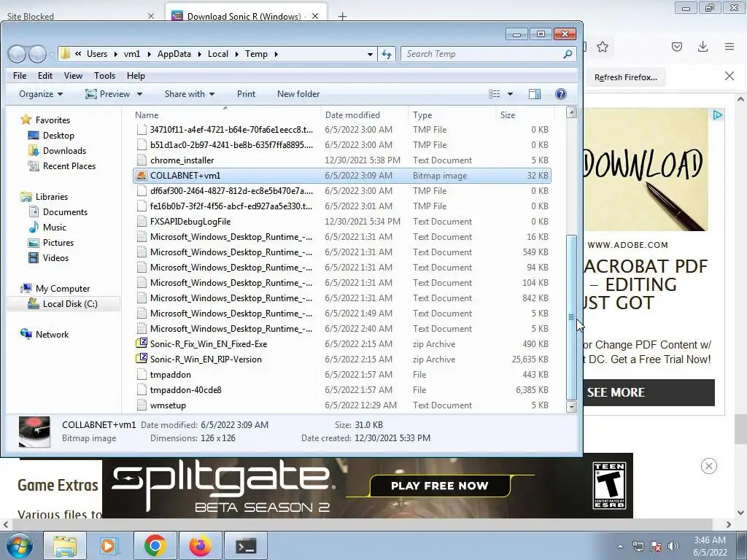
Task: Expand the view options dropdown arrow
Action: tap(510, 94)
